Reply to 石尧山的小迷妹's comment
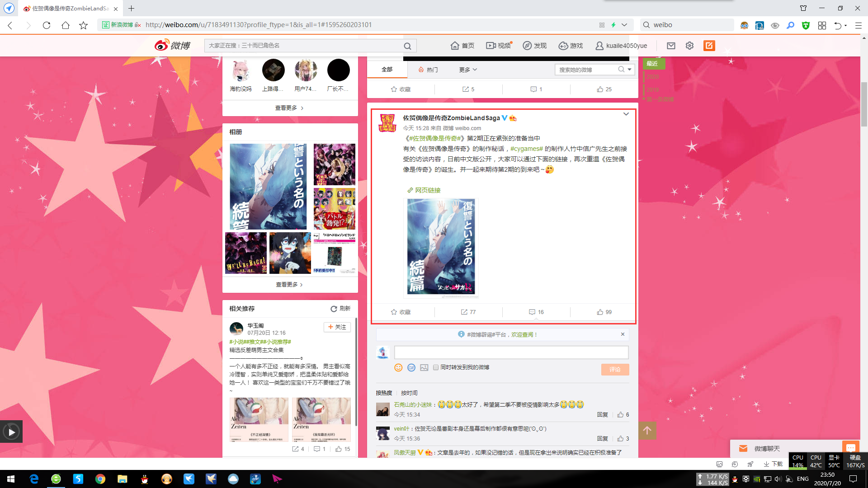 602,414
